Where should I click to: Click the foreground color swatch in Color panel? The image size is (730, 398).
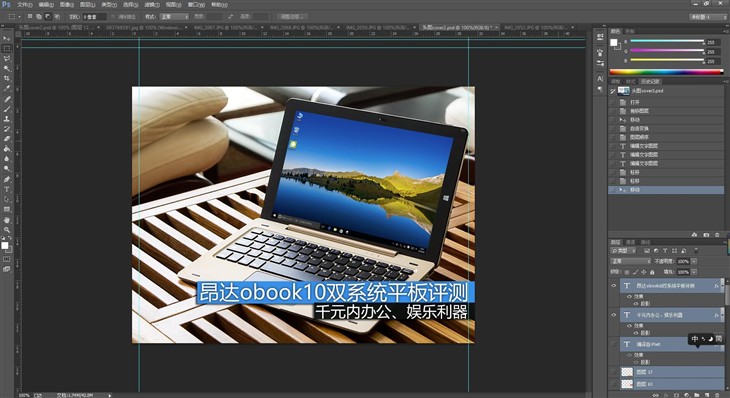[614, 42]
